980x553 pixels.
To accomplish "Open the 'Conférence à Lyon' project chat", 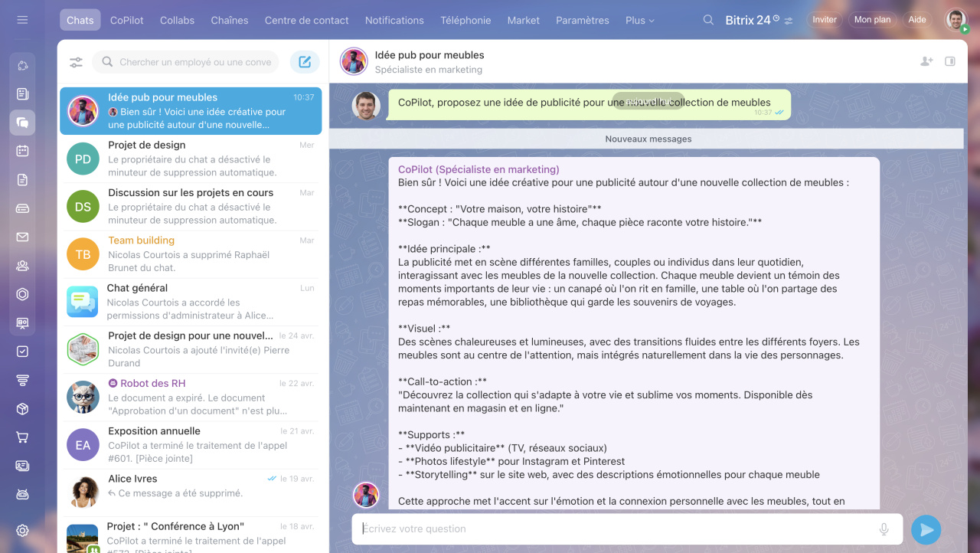I will click(191, 535).
